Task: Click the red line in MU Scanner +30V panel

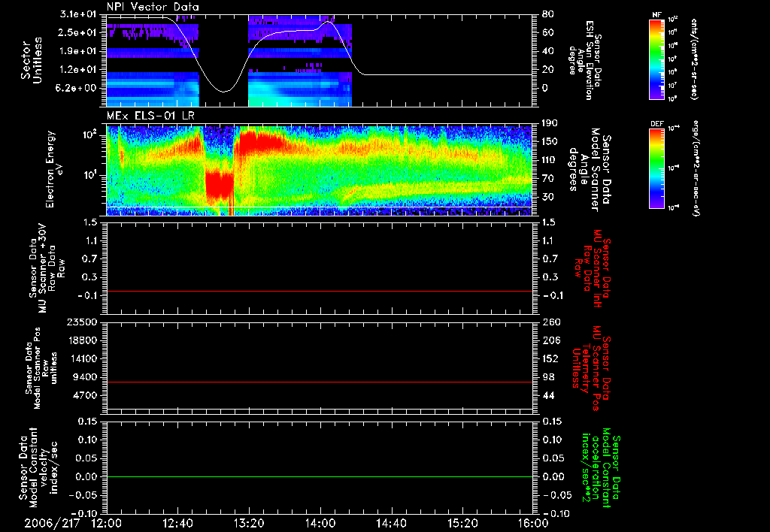Action: [320, 292]
